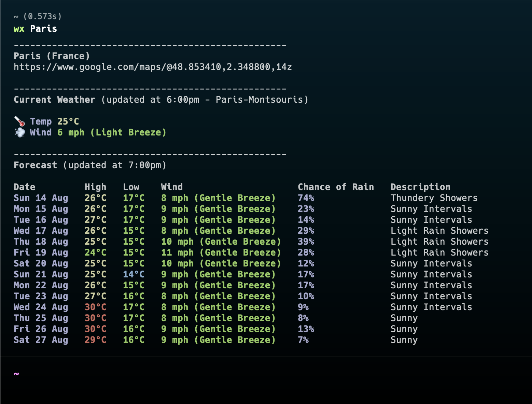Click the 'Thu 25 Aug' date cell

pos(41,318)
